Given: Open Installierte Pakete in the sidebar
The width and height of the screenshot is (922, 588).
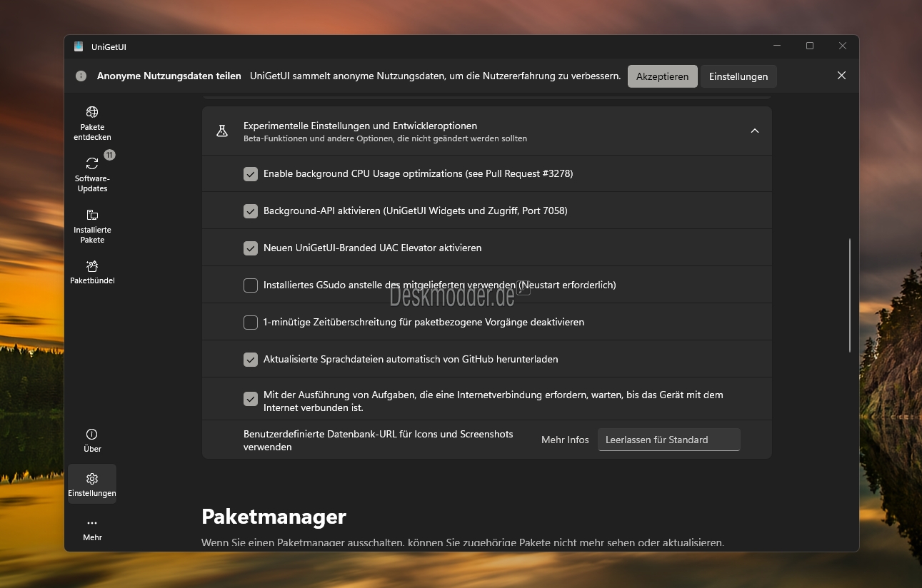Looking at the screenshot, I should 92,225.
